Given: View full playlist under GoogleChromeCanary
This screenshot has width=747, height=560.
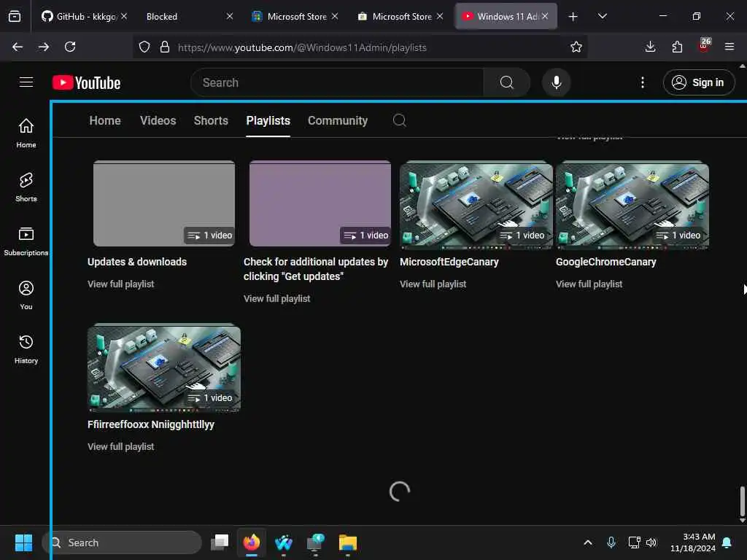Looking at the screenshot, I should (x=589, y=284).
